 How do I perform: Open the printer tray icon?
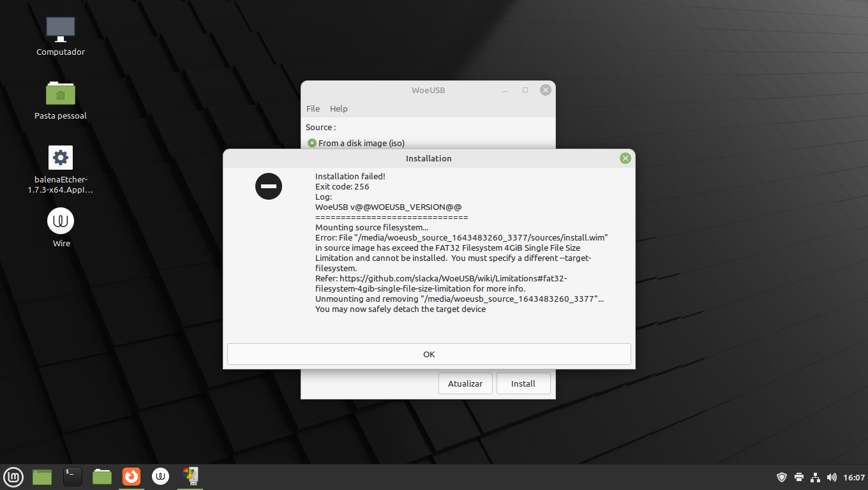coord(798,477)
